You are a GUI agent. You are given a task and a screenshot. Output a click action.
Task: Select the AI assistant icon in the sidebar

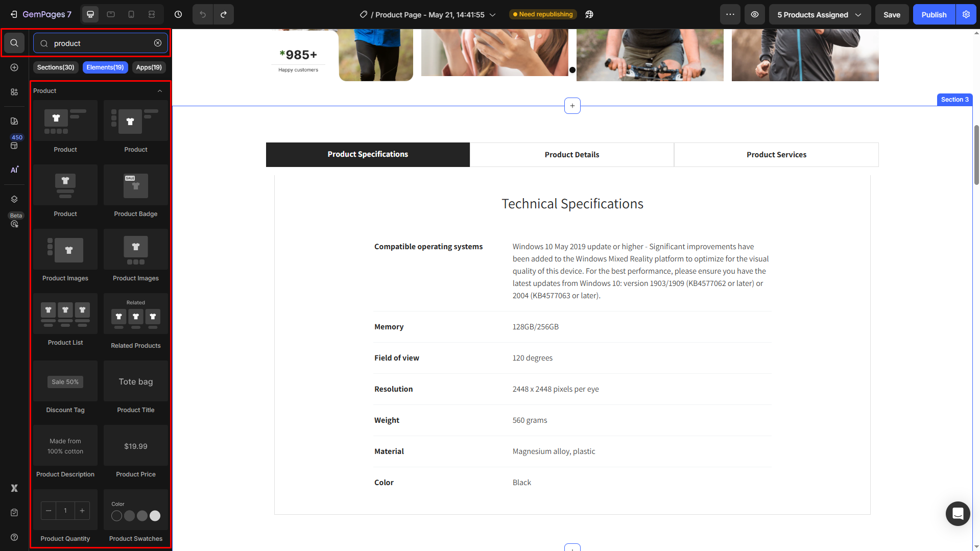click(x=14, y=169)
